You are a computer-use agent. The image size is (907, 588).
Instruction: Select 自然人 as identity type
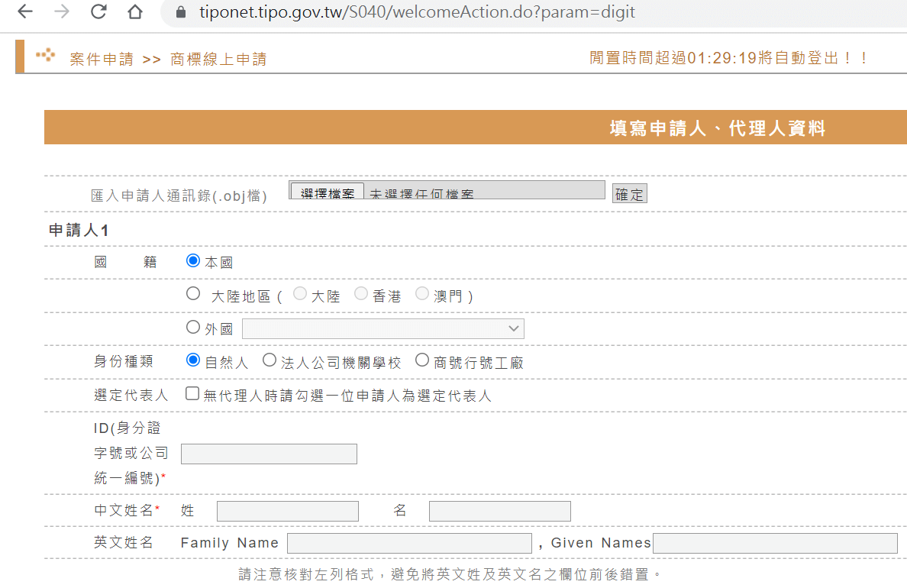click(x=193, y=360)
